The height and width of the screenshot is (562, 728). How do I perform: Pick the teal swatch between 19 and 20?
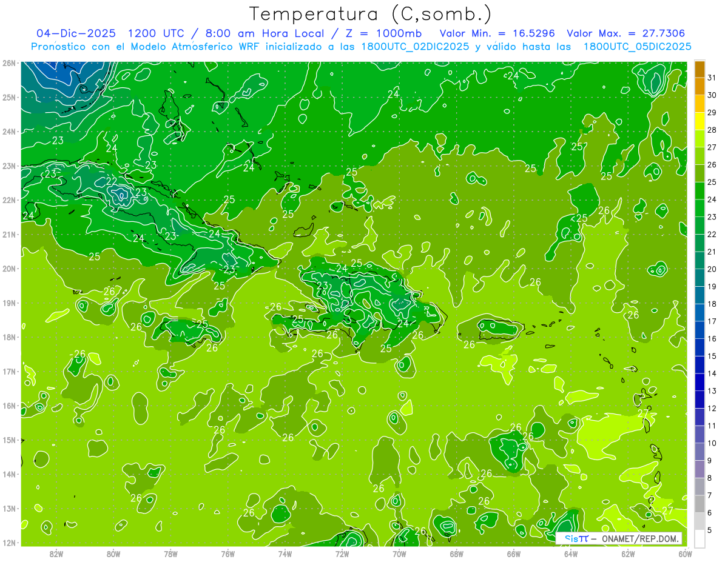point(699,278)
